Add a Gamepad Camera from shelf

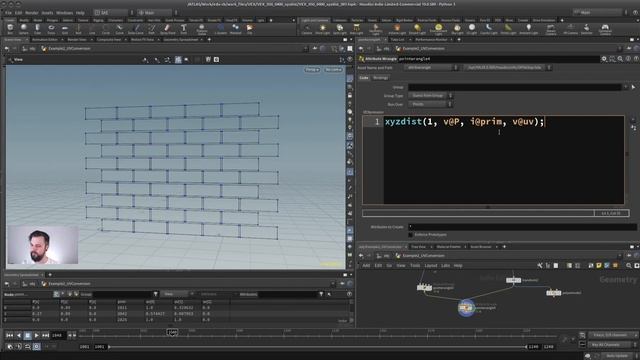[605, 29]
